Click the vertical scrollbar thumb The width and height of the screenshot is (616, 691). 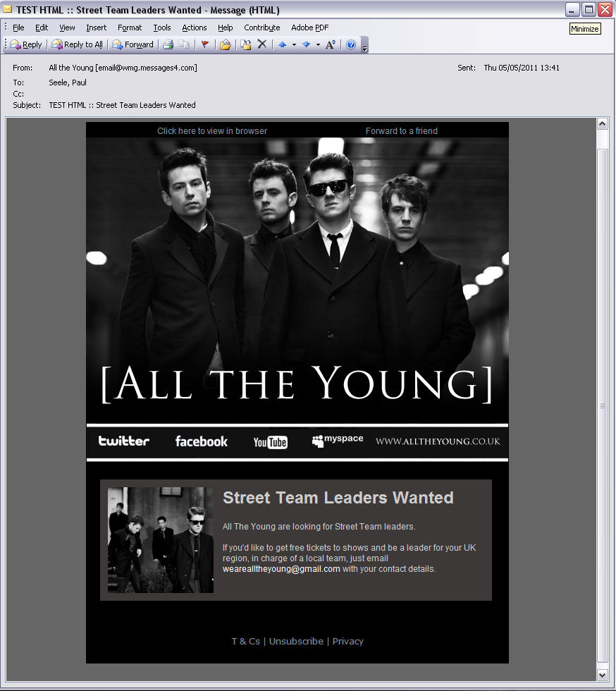tap(603, 405)
